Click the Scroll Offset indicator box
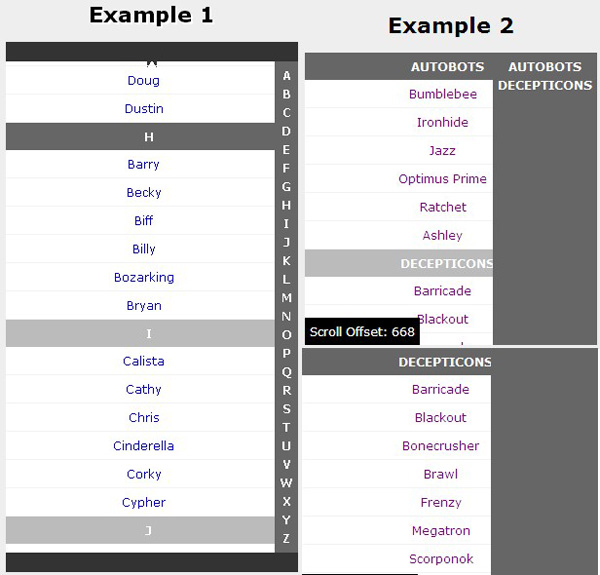Screen dimensions: 600x575 click(x=361, y=332)
